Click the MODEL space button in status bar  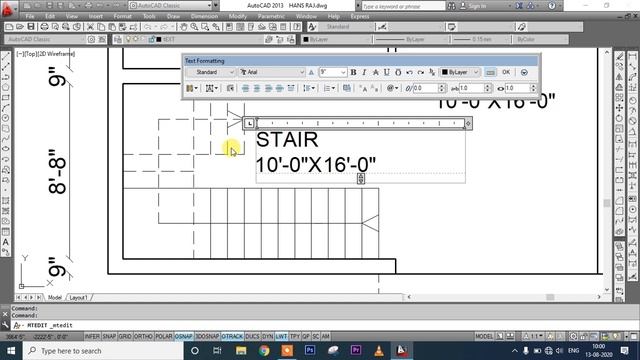(484, 336)
